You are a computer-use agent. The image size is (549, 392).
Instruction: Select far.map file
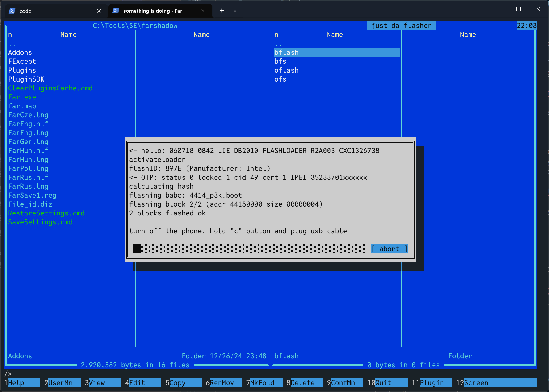[x=22, y=106]
